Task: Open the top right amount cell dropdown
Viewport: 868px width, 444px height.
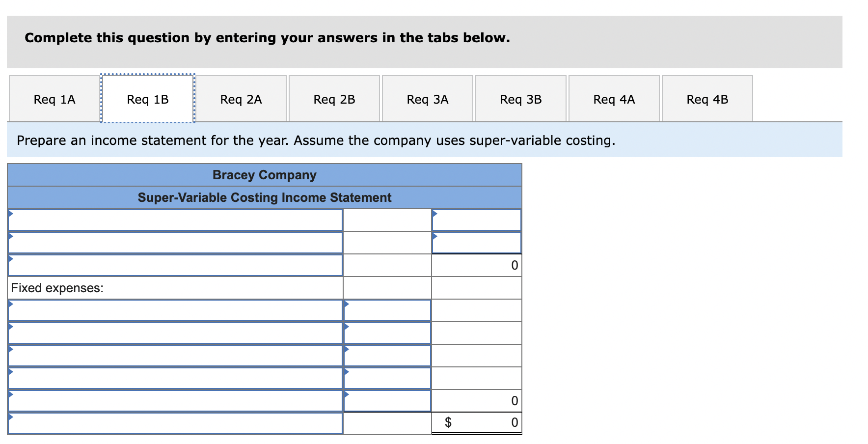Action: (x=476, y=220)
